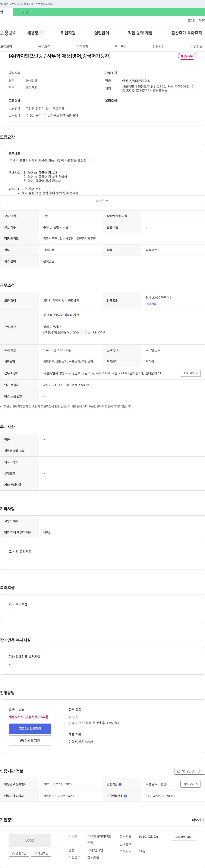Select the 총무 및 일반 사무원 job category
205x868 pixels.
click(x=56, y=227)
